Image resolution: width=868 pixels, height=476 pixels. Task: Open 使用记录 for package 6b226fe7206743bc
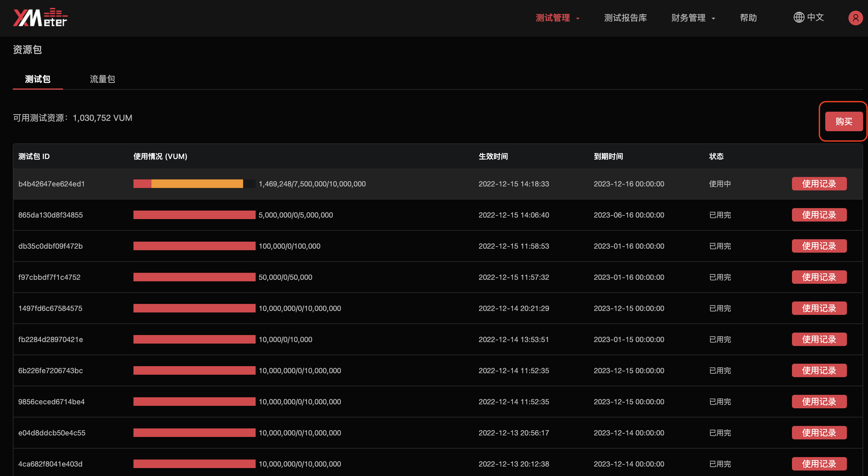point(819,371)
